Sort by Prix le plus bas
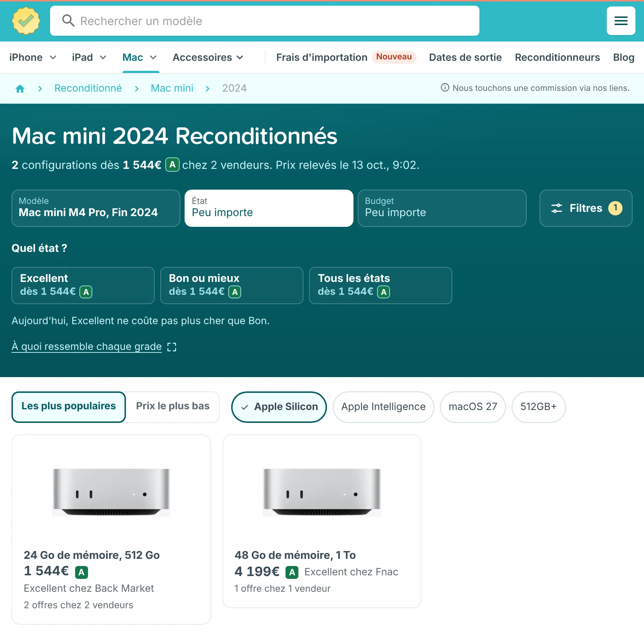Viewport: 644px width, 644px height. pos(172,407)
